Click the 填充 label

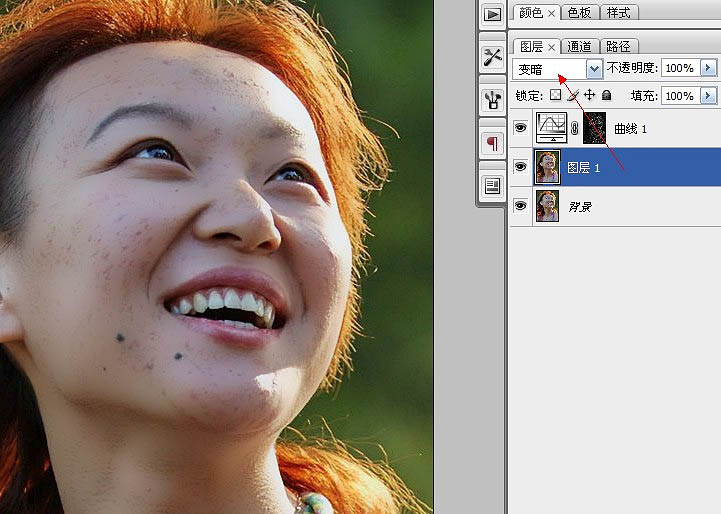[x=644, y=96]
